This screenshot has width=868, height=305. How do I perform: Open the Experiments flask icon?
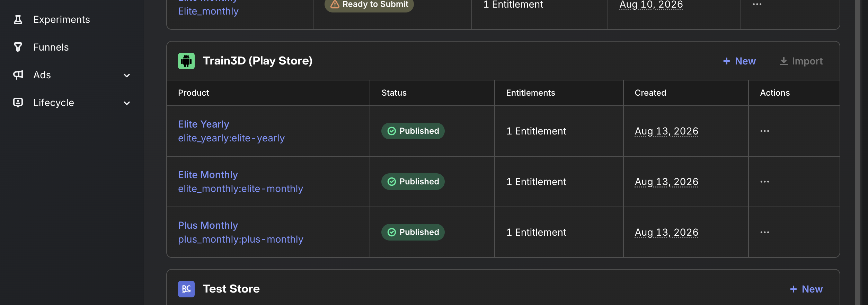click(18, 20)
